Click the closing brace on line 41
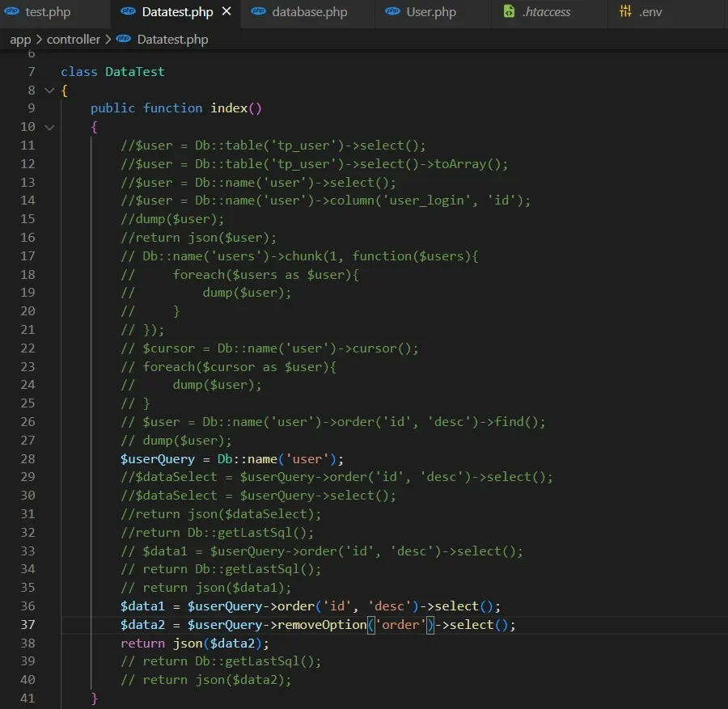728x709 pixels. point(95,698)
